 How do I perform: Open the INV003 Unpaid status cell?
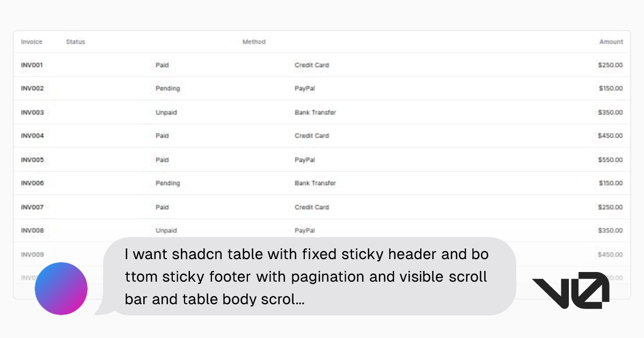pyautogui.click(x=166, y=112)
